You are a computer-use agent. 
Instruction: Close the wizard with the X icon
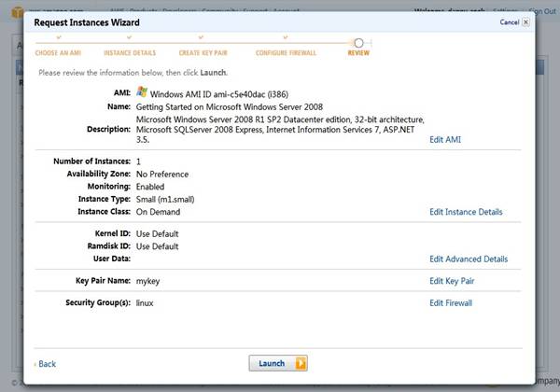click(527, 21)
